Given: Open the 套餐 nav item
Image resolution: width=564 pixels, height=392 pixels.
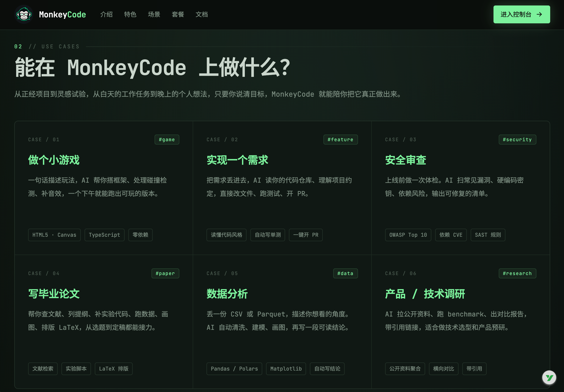Looking at the screenshot, I should (x=178, y=14).
